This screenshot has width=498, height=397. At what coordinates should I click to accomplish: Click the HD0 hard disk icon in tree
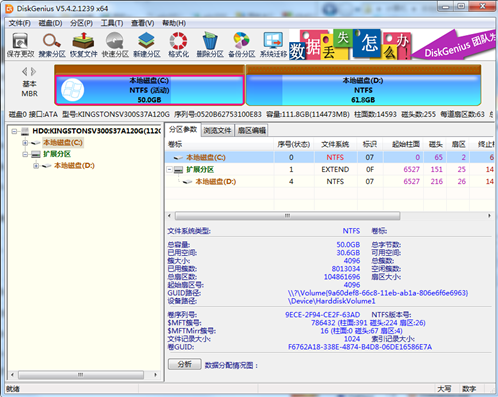pyautogui.click(x=25, y=131)
